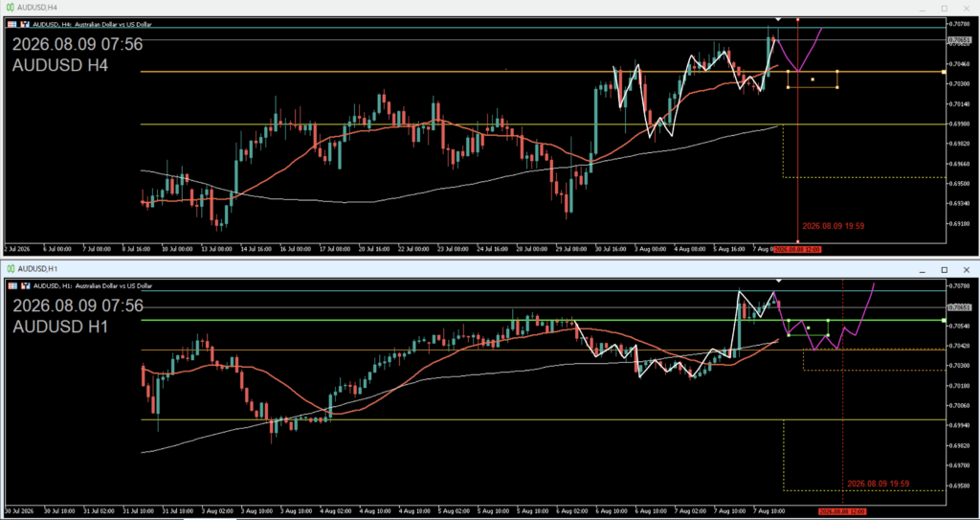
Task: Close the AUDUSD,H4 window
Action: [967, 8]
